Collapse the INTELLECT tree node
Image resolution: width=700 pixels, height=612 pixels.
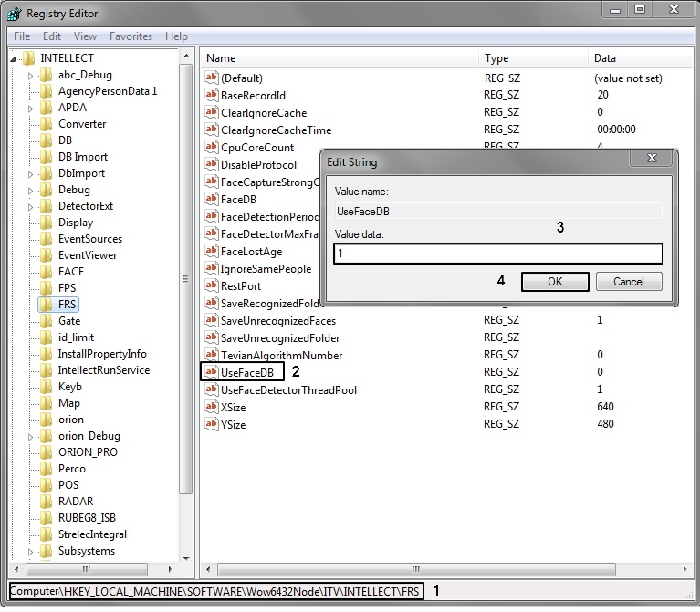click(x=14, y=58)
